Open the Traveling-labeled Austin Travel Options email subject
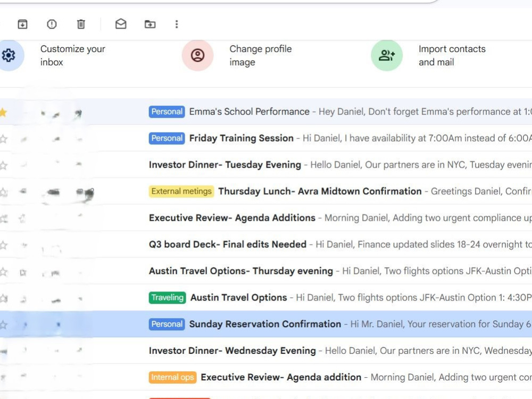 (x=238, y=297)
